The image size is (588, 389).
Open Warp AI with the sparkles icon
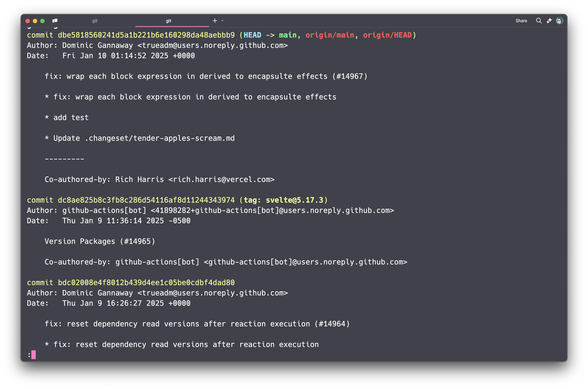[x=549, y=21]
